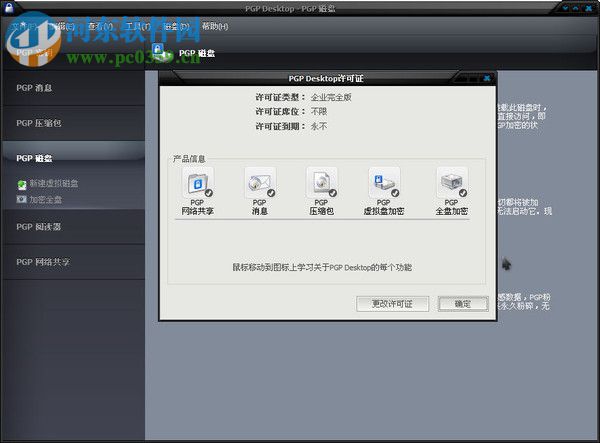
Task: Click the PGP 虚拟盘加密 product icon
Action: tap(384, 183)
